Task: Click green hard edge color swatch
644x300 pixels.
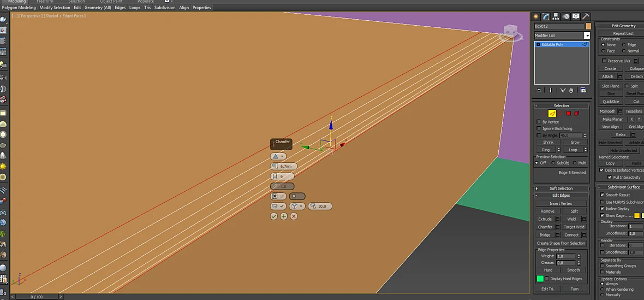Action: click(x=540, y=279)
